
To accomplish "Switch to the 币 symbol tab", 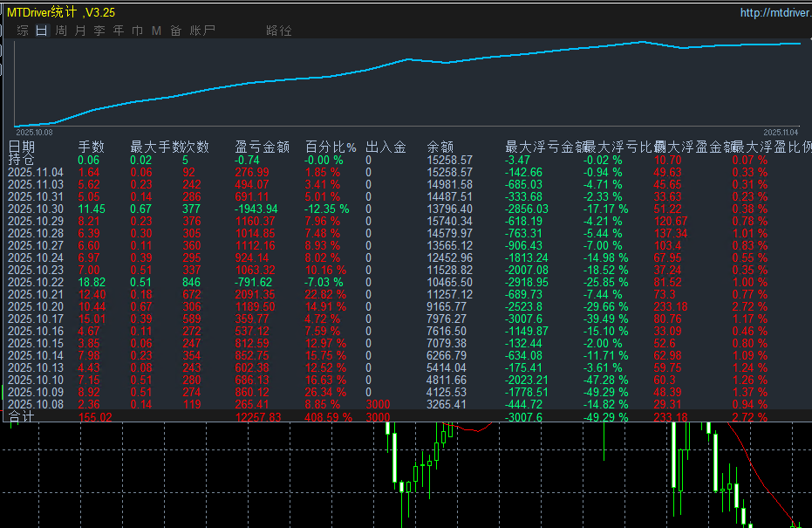I will click(x=138, y=31).
